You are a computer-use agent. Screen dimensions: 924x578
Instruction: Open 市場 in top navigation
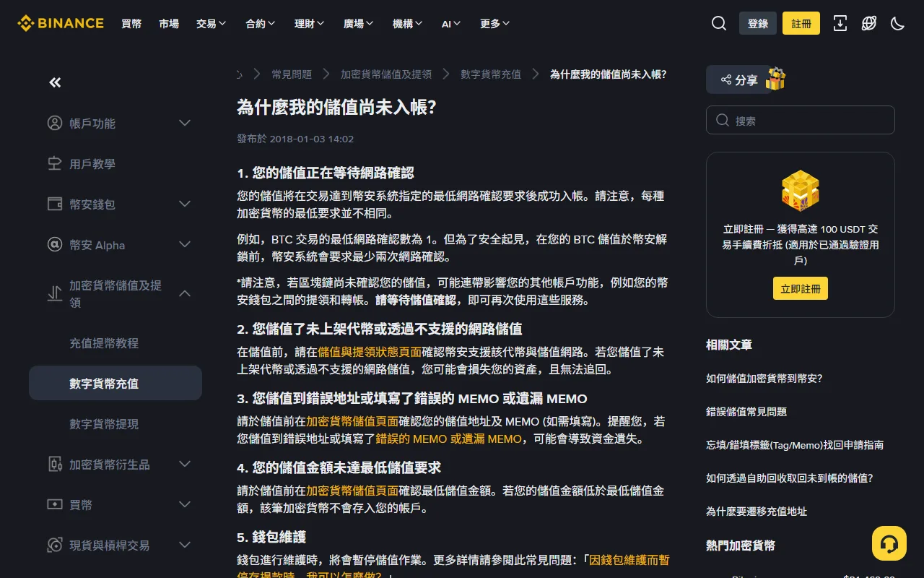[x=169, y=23]
